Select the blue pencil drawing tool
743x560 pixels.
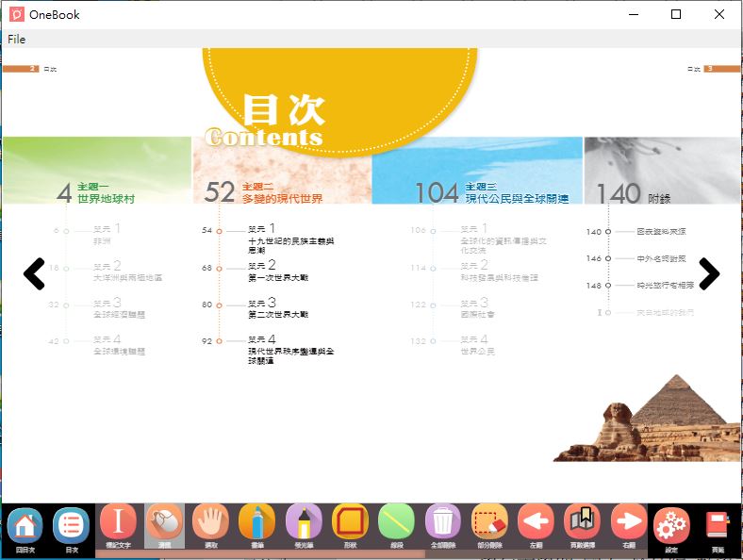(257, 523)
